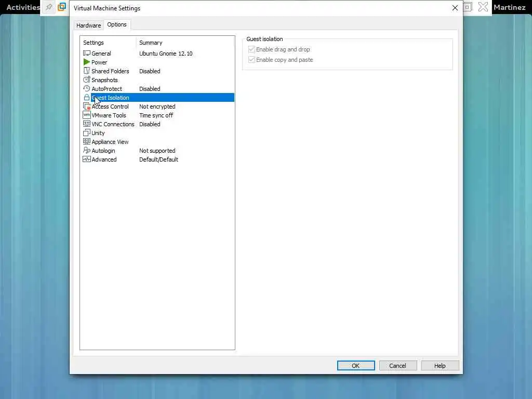Click the Advanced waveform icon

coord(87,159)
